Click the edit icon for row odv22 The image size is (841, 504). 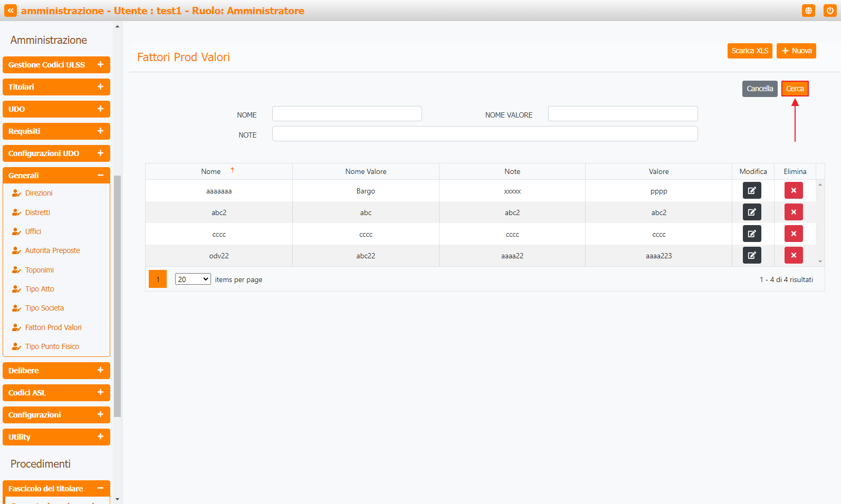click(751, 255)
